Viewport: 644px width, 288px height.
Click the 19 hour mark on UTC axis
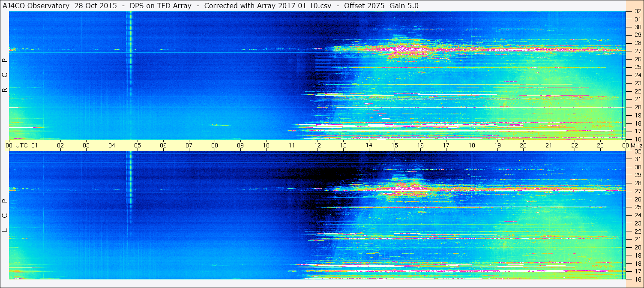point(497,145)
